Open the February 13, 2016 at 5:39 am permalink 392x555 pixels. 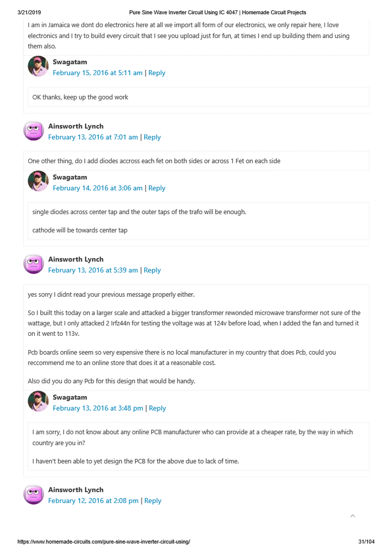[93, 270]
